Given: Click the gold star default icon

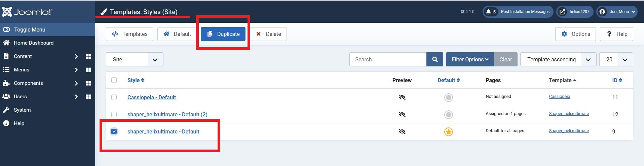Looking at the screenshot, I should point(449,132).
